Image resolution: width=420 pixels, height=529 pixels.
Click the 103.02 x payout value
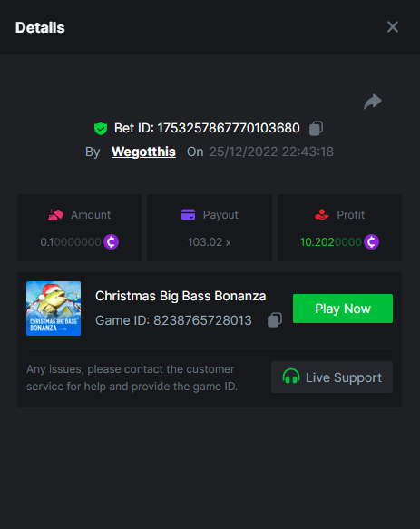[210, 242]
